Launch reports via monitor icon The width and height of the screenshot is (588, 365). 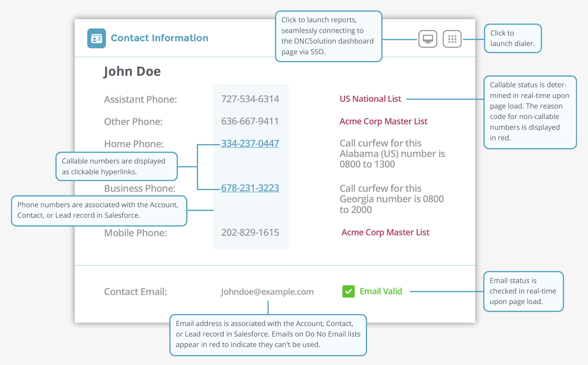tap(428, 39)
